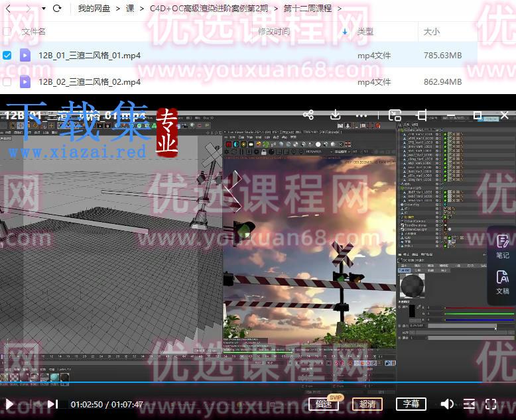Viewport: 516px width, 420px height.
Task: Select file name 12B_02_三渲二风格_02.mp4
Action: pos(90,81)
